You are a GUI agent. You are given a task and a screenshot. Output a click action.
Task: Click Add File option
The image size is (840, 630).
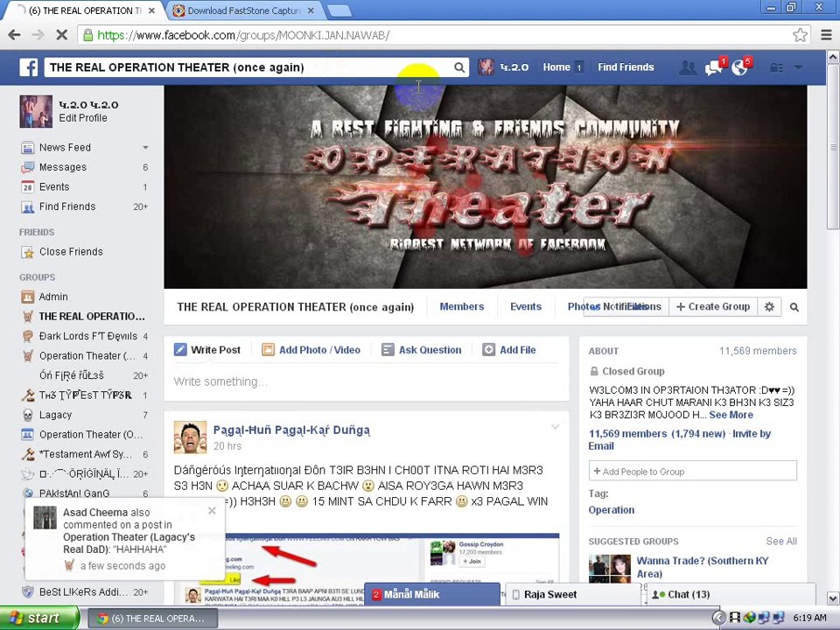point(509,350)
